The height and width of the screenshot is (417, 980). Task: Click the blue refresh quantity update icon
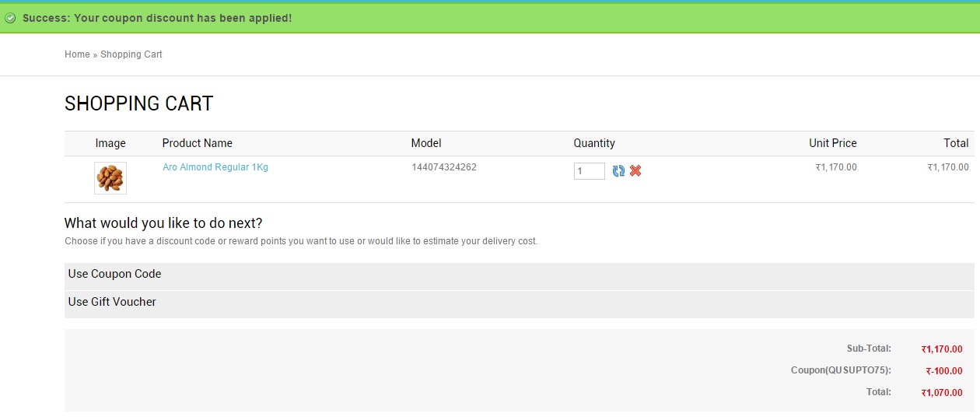618,171
